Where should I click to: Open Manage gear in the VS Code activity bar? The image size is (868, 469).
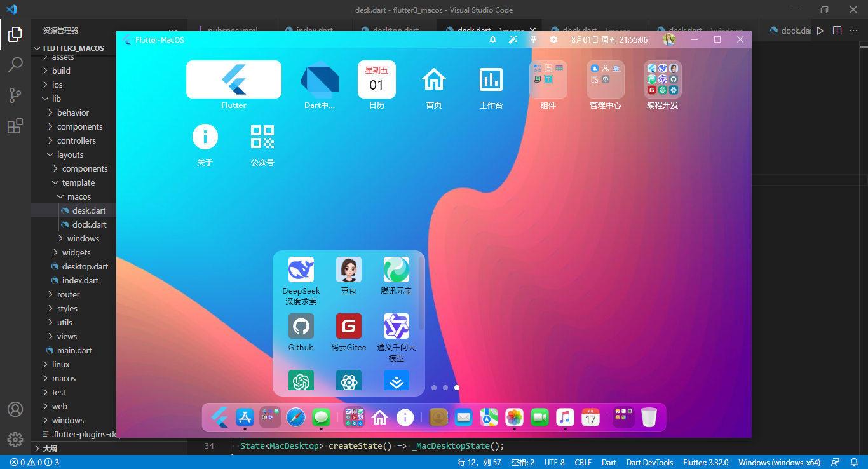(15, 439)
